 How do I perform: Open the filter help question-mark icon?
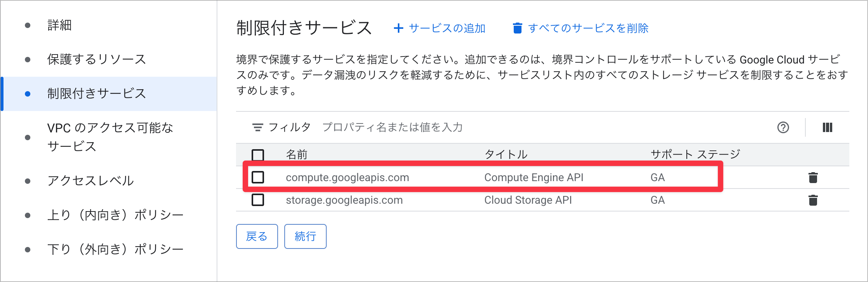tap(783, 127)
